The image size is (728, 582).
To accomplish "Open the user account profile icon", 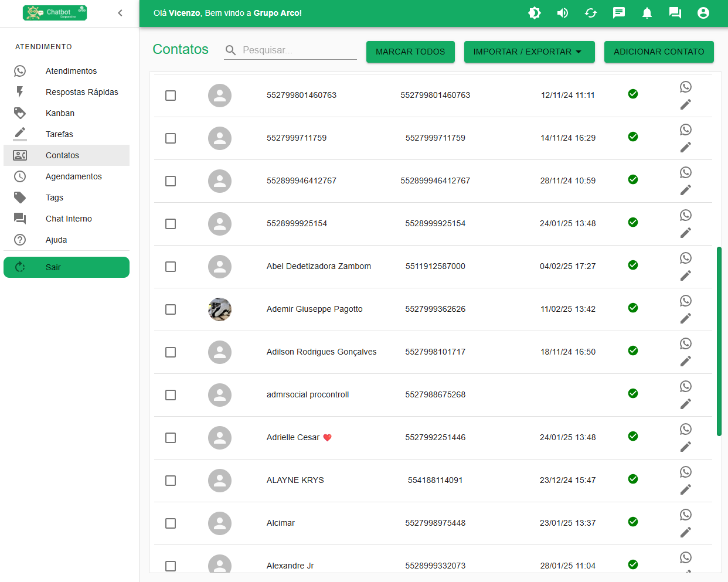I will 703,13.
